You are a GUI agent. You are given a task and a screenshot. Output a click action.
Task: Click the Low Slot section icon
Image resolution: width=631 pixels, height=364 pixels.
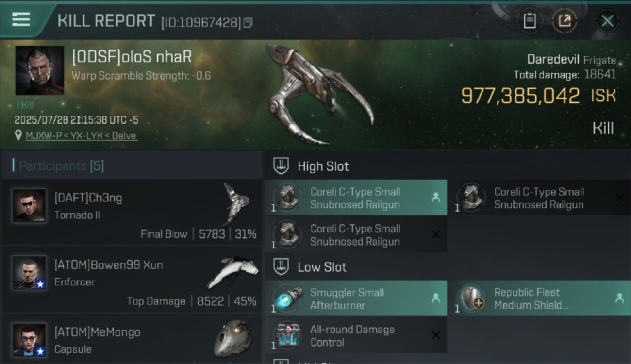281,267
